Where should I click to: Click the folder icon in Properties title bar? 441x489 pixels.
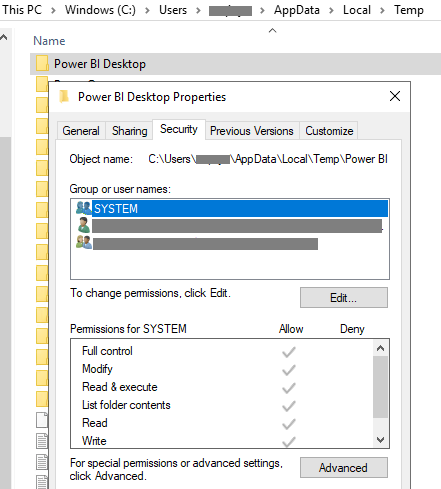click(x=64, y=97)
